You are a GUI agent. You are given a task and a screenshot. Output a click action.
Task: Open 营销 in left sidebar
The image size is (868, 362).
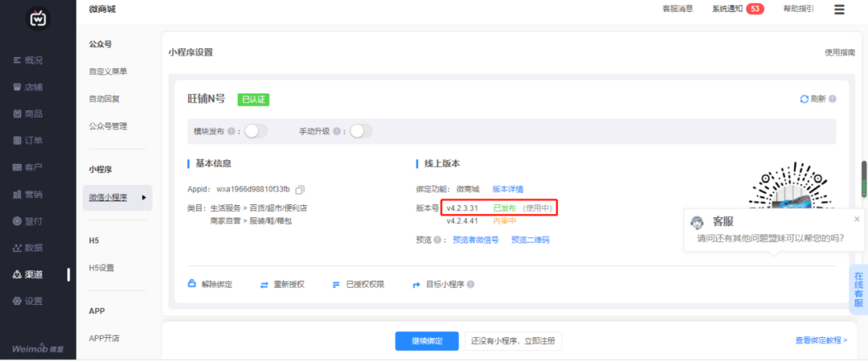click(x=27, y=194)
